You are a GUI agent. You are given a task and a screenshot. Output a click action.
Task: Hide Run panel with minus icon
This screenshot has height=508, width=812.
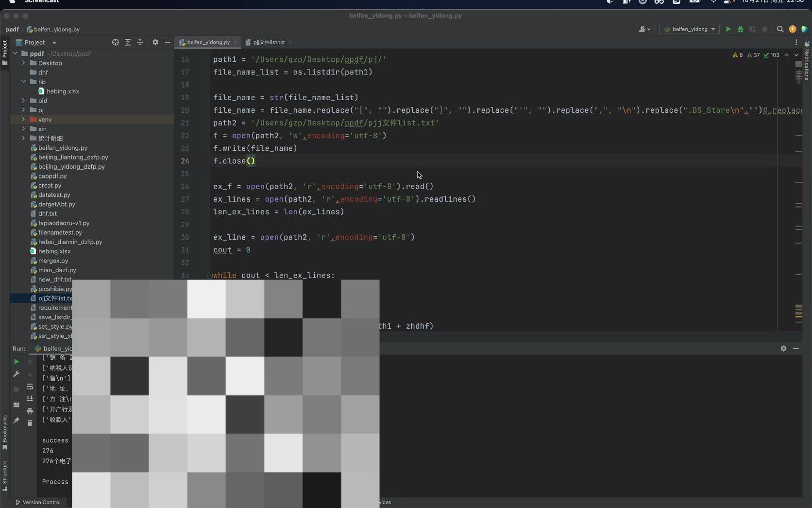(795, 349)
